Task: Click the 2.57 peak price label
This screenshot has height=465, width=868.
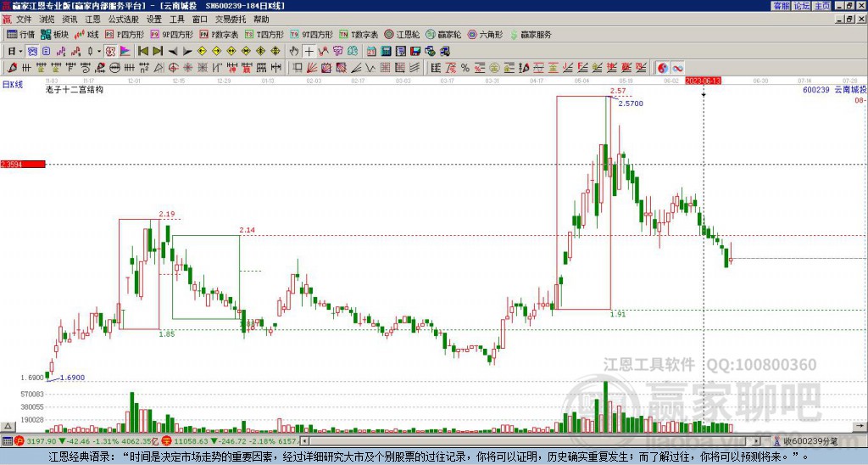Action: pos(618,90)
